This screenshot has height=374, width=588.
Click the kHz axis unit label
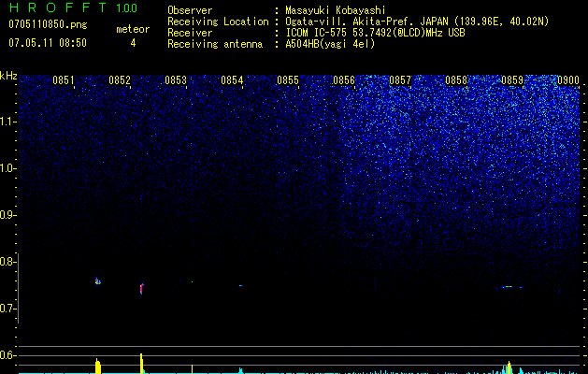(8, 76)
